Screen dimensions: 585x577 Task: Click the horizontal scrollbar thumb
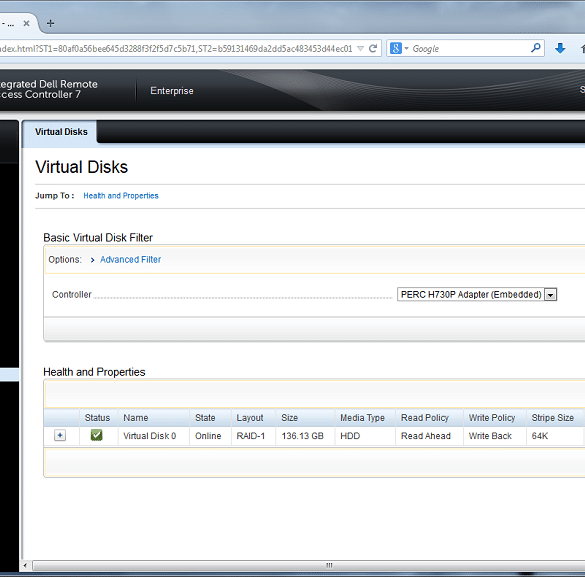(309, 565)
